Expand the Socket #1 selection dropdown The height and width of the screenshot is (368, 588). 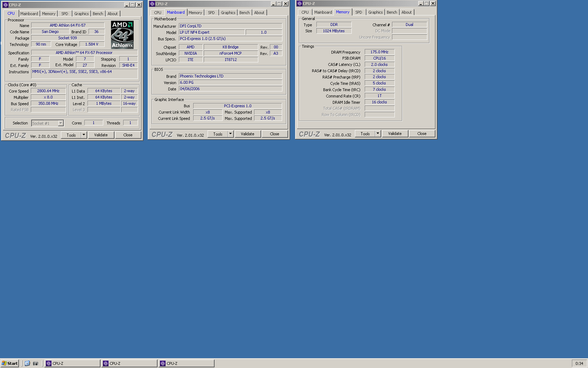[x=61, y=123]
